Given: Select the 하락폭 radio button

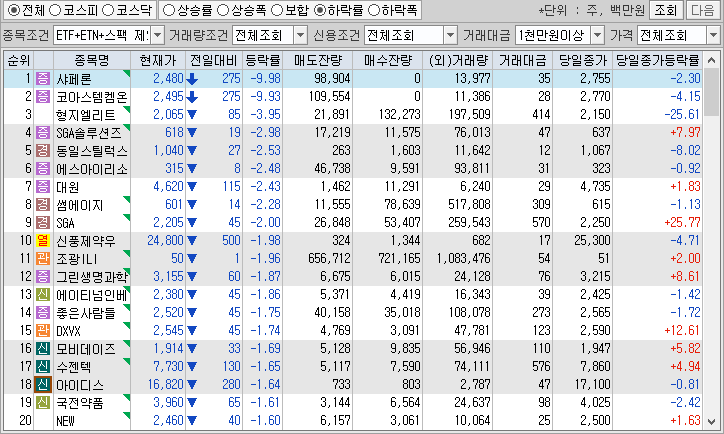Looking at the screenshot, I should [x=374, y=10].
